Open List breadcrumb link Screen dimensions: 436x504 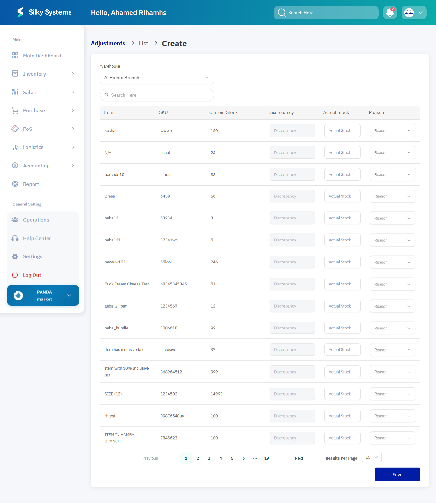143,43
